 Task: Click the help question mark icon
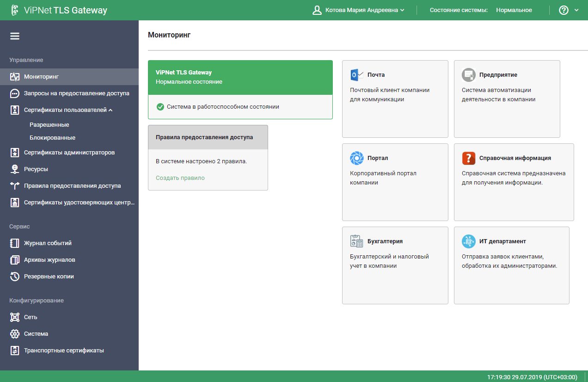[x=563, y=10]
